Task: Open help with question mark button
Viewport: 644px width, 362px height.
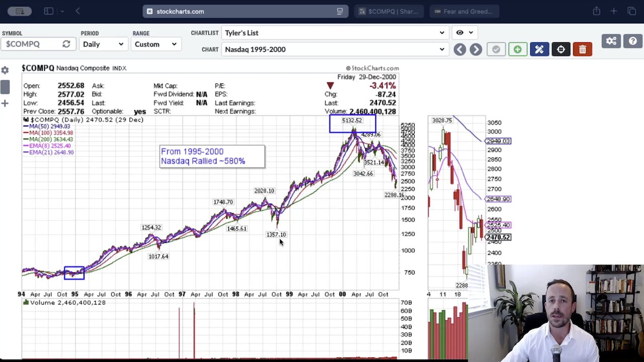Action: (x=632, y=41)
